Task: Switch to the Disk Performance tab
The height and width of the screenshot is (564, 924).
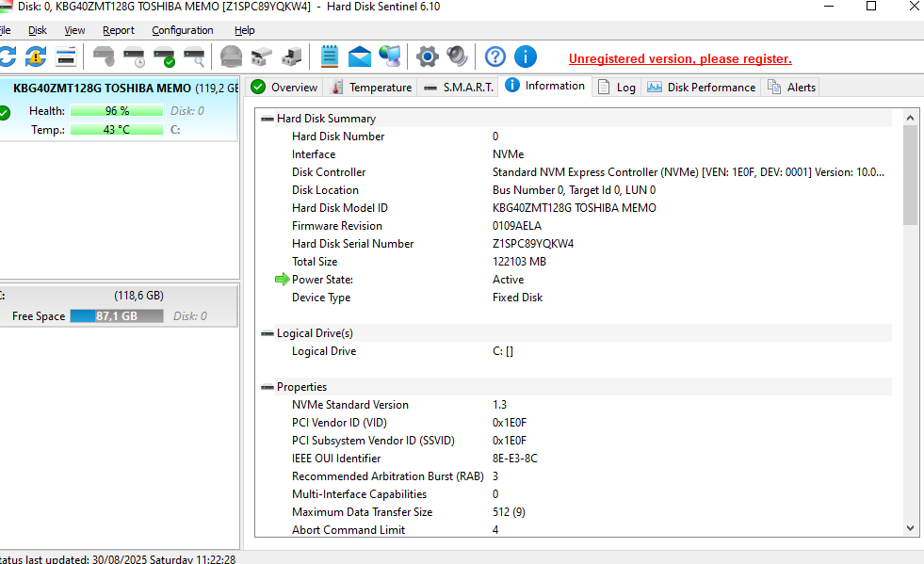Action: 702,88
